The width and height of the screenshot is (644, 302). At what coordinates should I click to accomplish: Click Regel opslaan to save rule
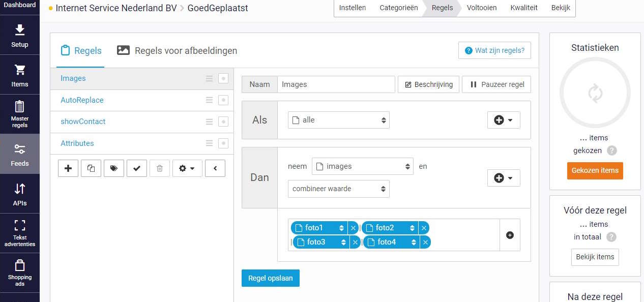271,278
